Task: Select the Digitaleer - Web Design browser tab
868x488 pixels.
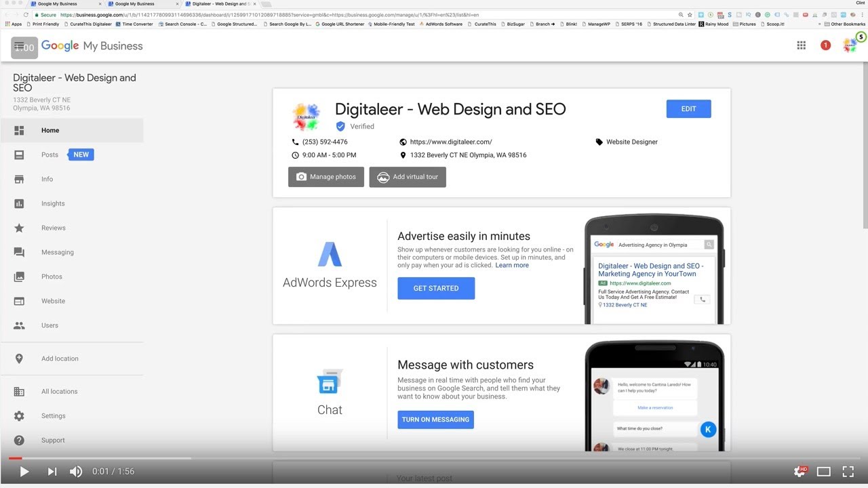Action: pos(220,3)
